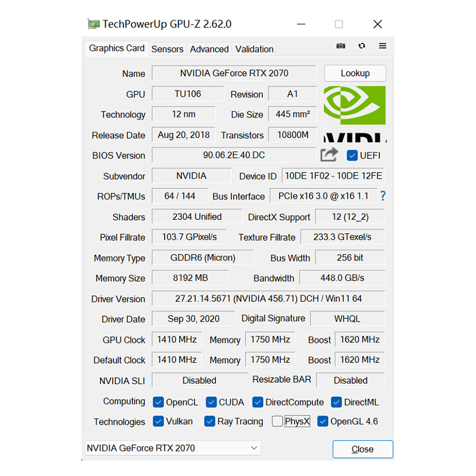Click the 'TechPowerUp GPU-Z 2.62.0' title text

pyautogui.click(x=167, y=24)
